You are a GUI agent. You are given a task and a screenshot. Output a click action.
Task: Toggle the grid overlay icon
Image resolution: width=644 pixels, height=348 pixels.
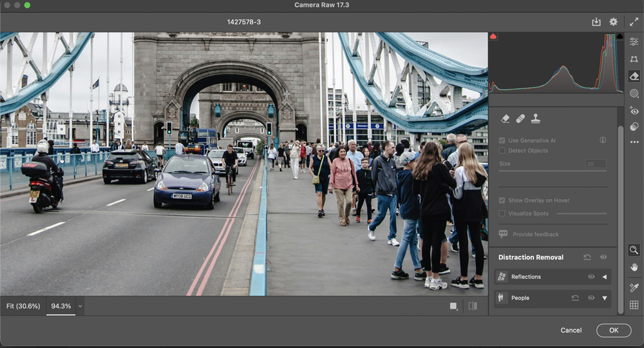pyautogui.click(x=634, y=305)
